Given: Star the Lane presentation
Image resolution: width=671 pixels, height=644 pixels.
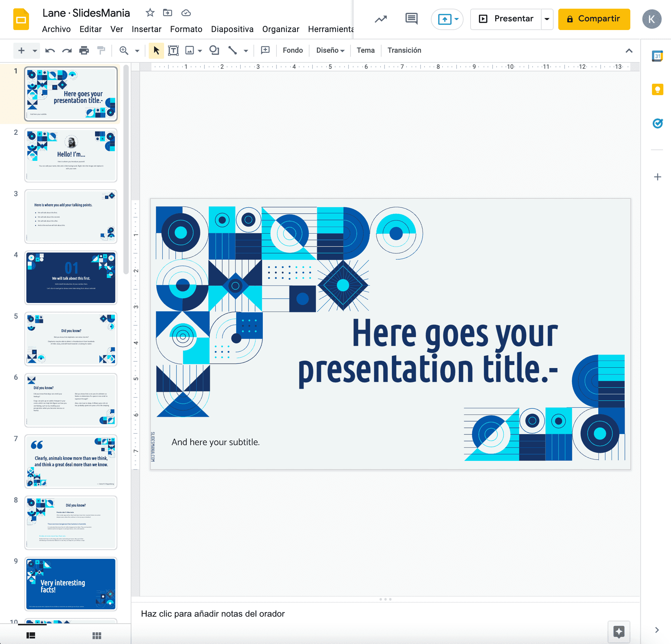Looking at the screenshot, I should point(150,13).
